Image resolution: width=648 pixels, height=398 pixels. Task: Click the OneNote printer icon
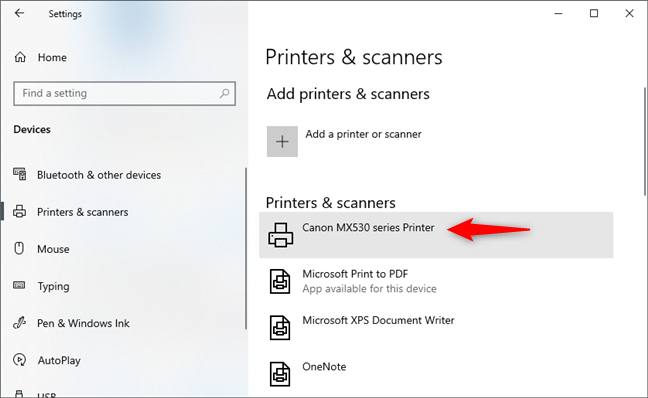(280, 374)
